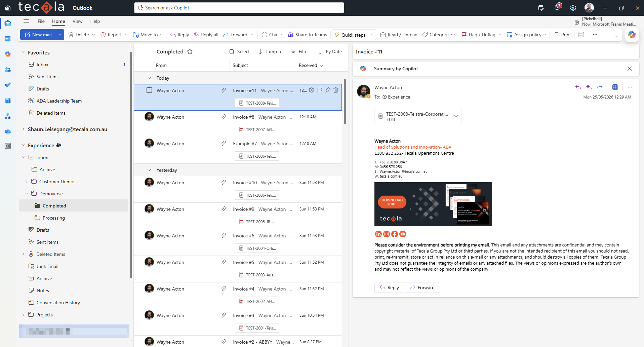Open the Help ribbon tab
Screen dimensions: 644x347
click(x=95, y=21)
